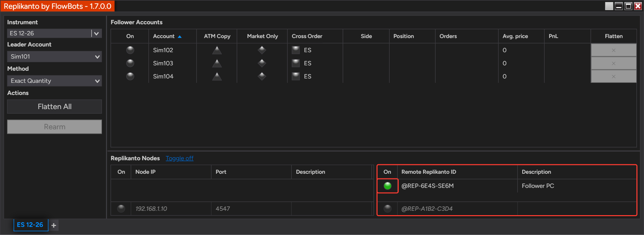Open the Leader Account Sim101 dropdown
The height and width of the screenshot is (235, 644).
tap(55, 57)
